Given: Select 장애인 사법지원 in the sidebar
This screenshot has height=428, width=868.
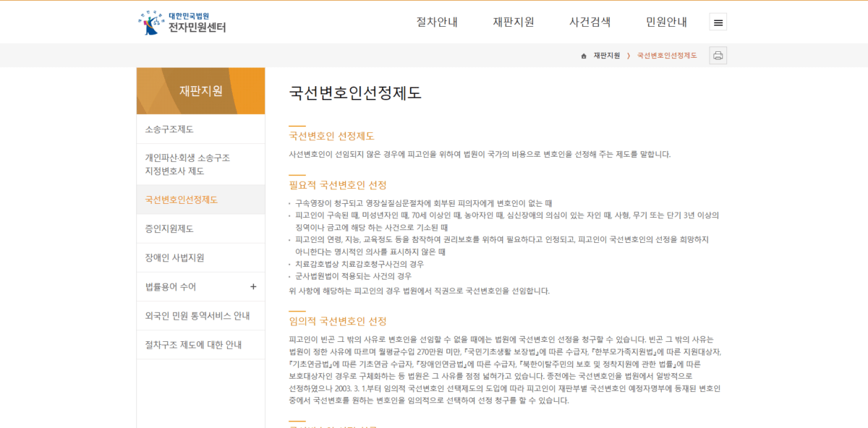Looking at the screenshot, I should tap(174, 257).
